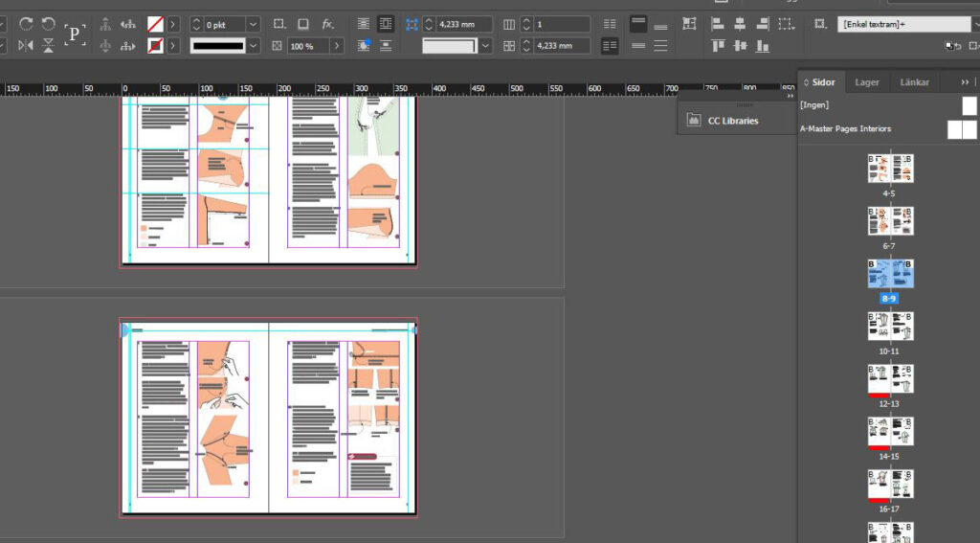The height and width of the screenshot is (543, 980).
Task: Apply the drop shadow icon
Action: pyautogui.click(x=302, y=24)
